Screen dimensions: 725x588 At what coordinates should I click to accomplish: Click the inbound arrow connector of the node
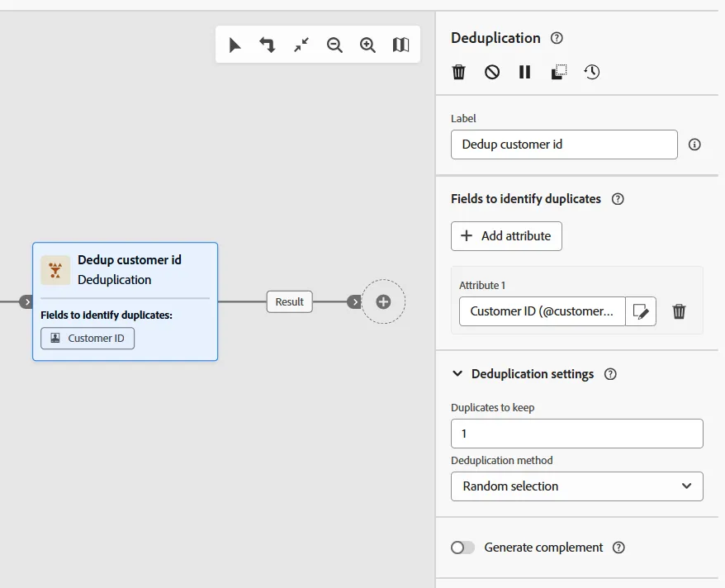pos(26,302)
